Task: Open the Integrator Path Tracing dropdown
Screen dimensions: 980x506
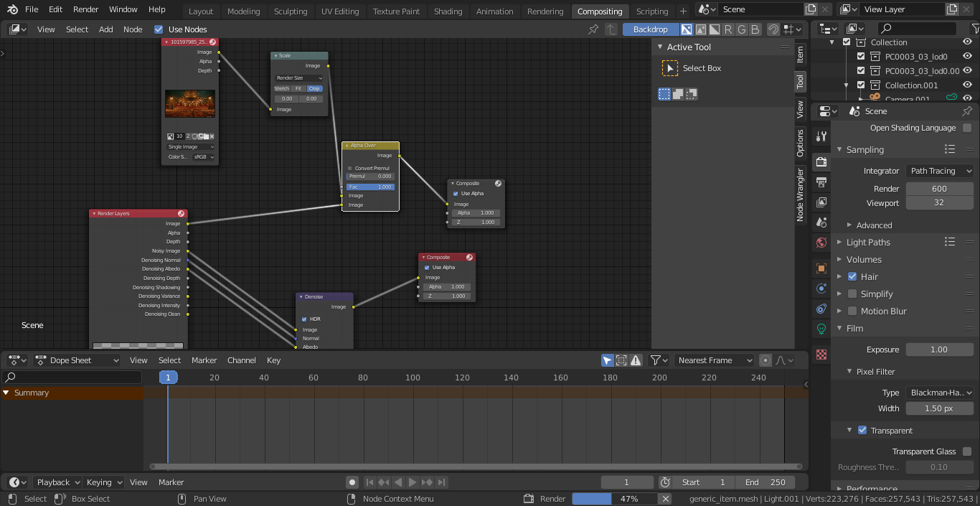Action: [x=940, y=171]
